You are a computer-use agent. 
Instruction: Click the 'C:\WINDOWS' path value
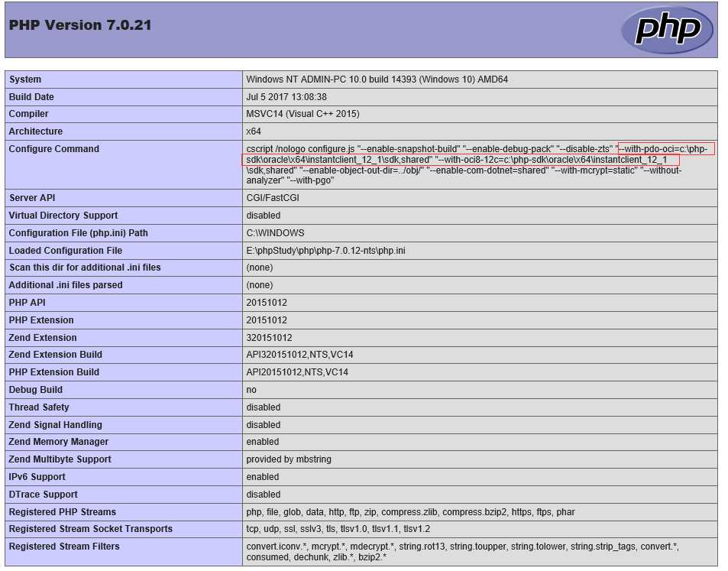275,233
